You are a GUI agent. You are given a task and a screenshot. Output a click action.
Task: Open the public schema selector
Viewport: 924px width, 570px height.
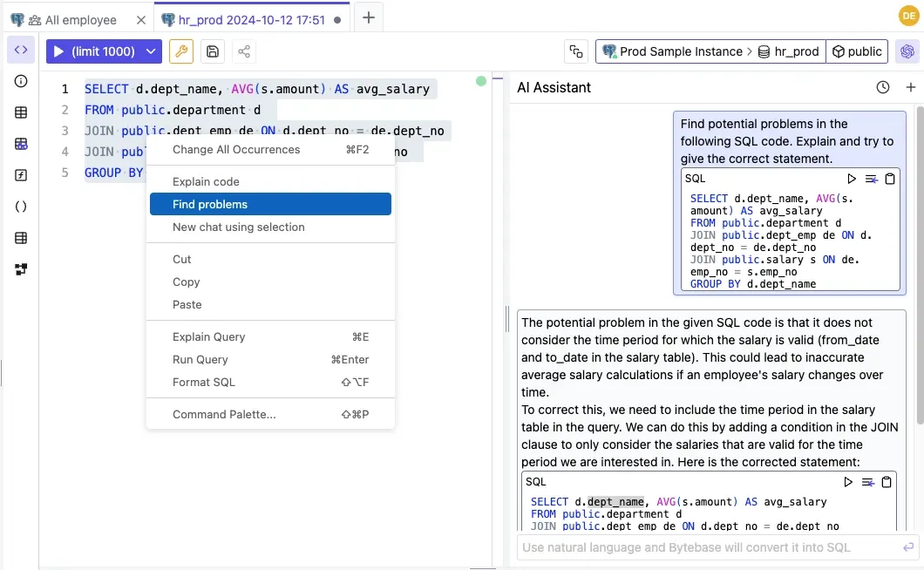[856, 51]
